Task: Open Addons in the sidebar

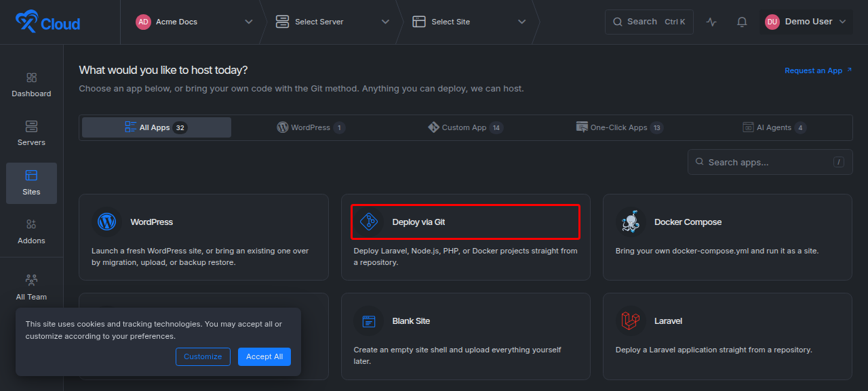Action: [31, 232]
